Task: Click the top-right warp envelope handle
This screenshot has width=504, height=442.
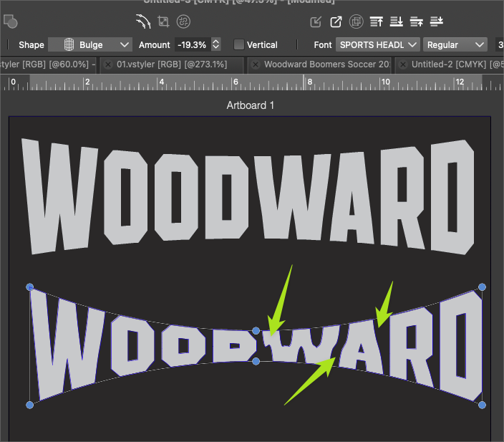Action: (482, 287)
